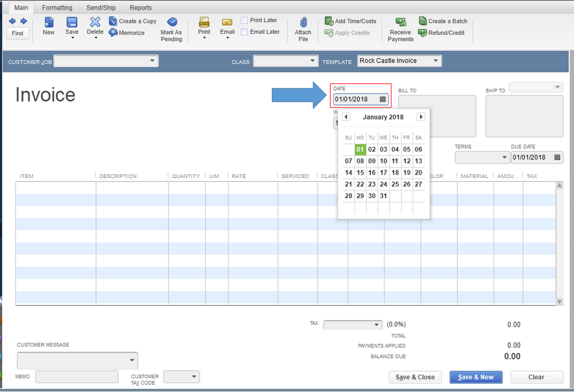This screenshot has width=574, height=392.
Task: Click Refund/Credit icon
Action: click(x=423, y=33)
